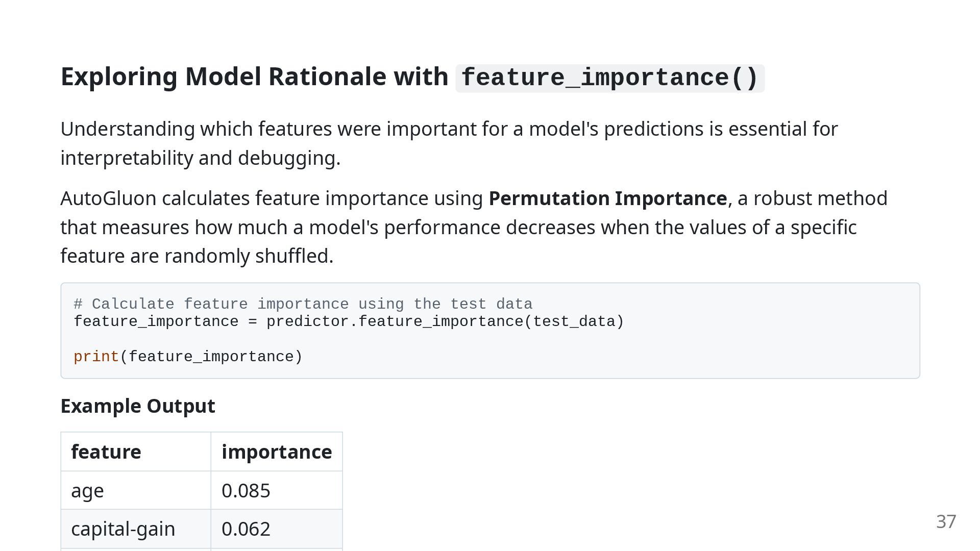Click the slide number 37

(946, 521)
